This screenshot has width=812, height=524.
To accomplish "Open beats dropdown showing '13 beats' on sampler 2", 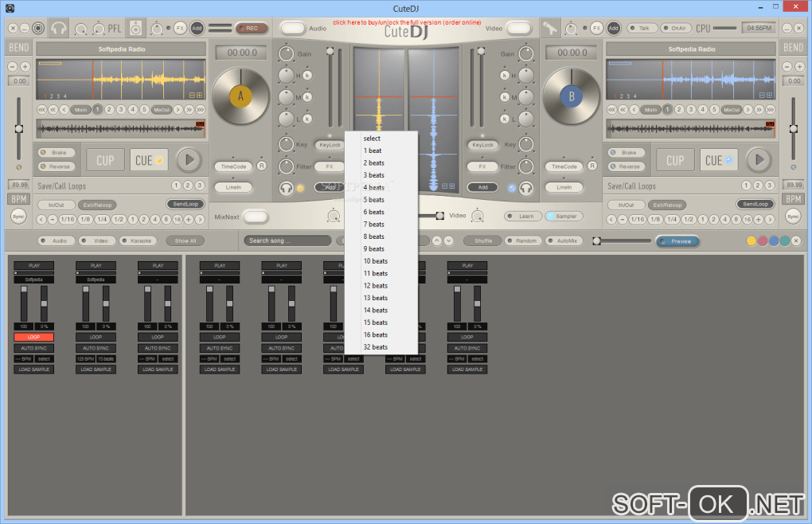I will (106, 359).
